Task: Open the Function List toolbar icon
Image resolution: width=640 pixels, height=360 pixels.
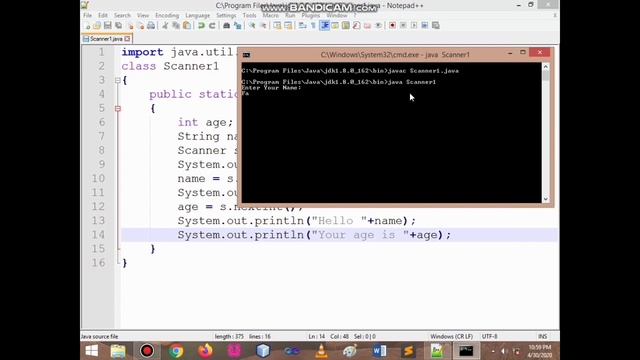Action: pos(356,26)
